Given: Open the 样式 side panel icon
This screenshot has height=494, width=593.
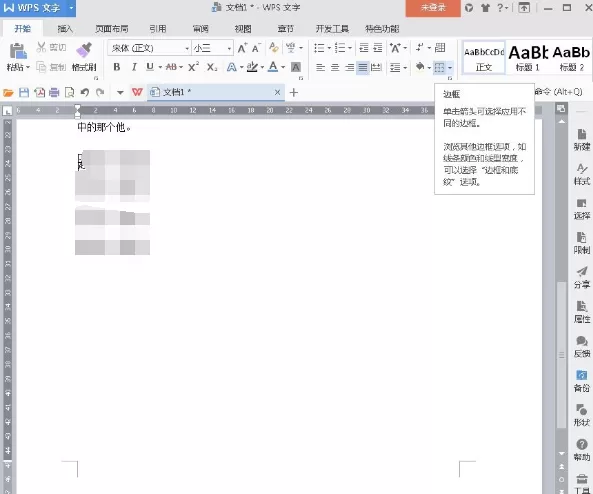Looking at the screenshot, I should [582, 174].
